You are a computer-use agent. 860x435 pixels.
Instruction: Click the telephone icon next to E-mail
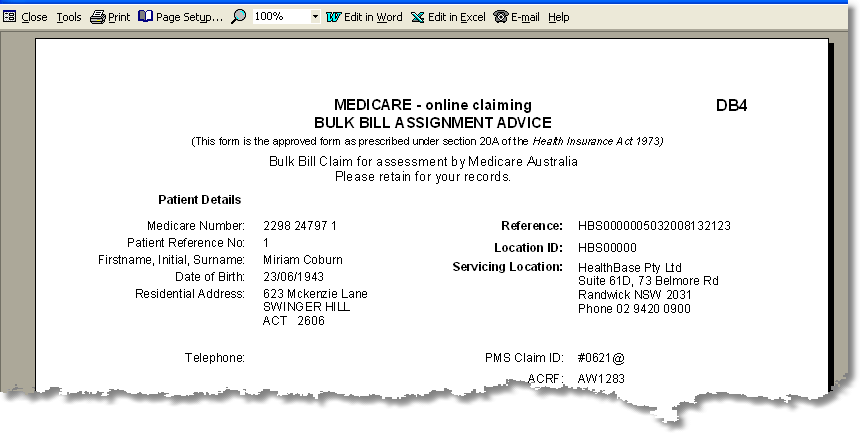click(501, 17)
